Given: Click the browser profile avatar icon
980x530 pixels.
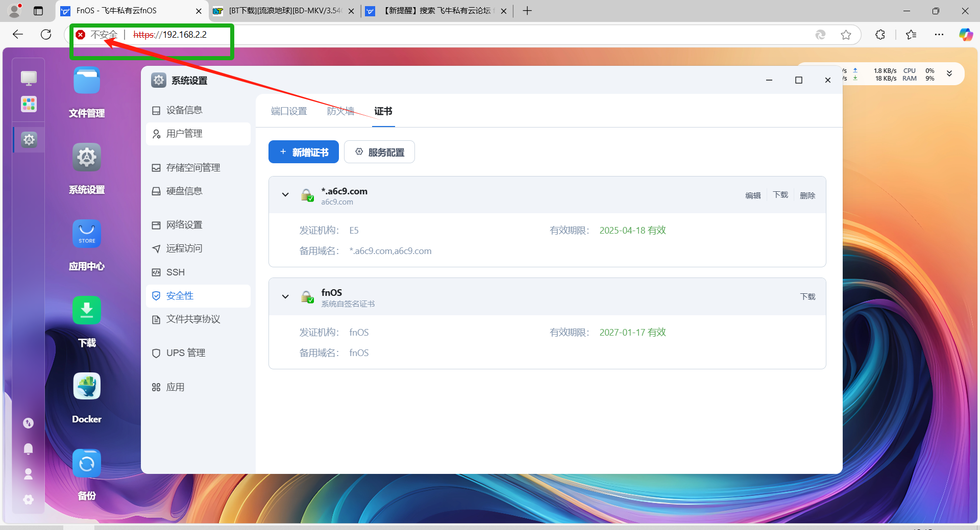Looking at the screenshot, I should pos(15,10).
